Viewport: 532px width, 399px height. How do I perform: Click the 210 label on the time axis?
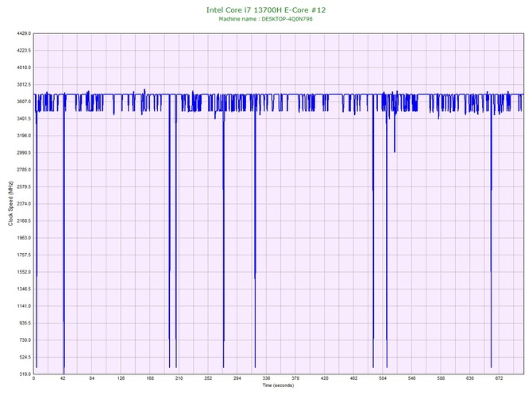(x=179, y=378)
